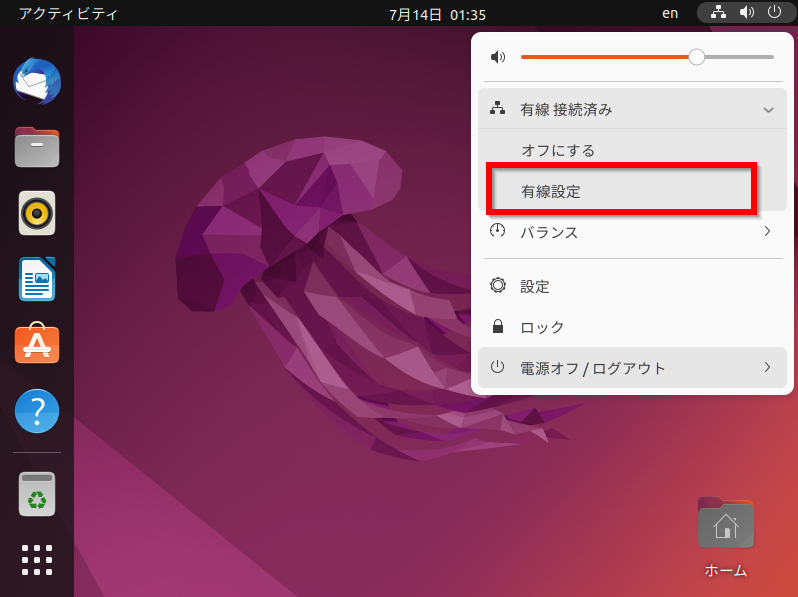Expand the バランス submenu arrow

coord(767,232)
